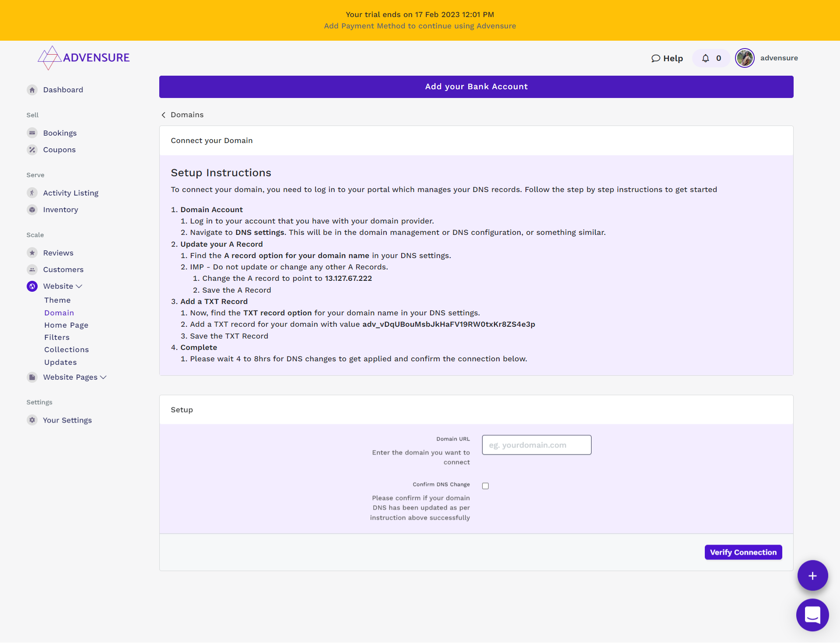Click the Dashboard home icon
840x643 pixels.
32,90
